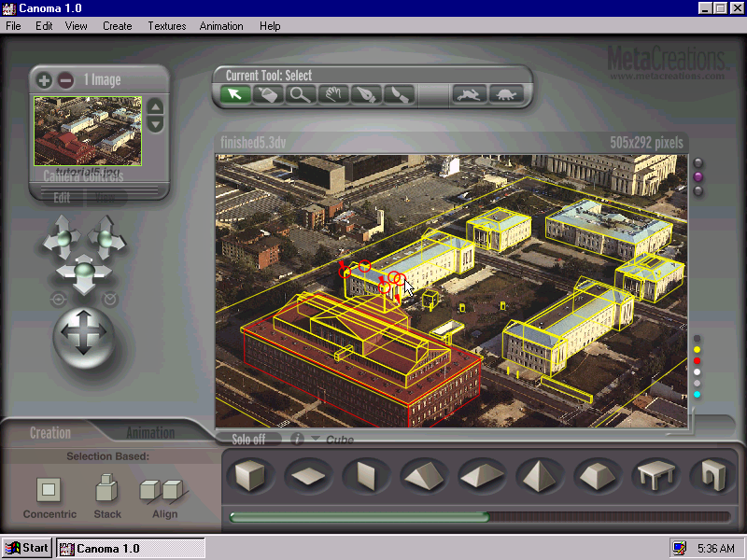Open the Create menu
The image size is (747, 560).
click(x=118, y=26)
